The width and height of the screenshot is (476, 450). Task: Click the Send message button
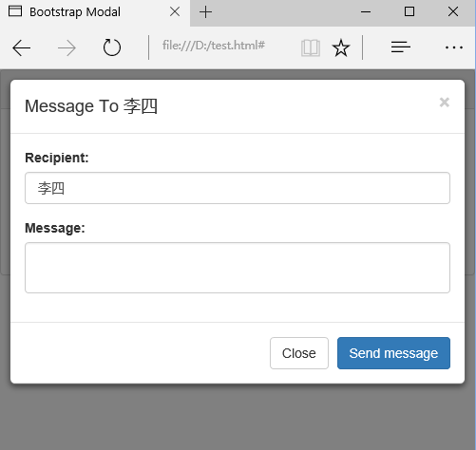pyautogui.click(x=393, y=353)
